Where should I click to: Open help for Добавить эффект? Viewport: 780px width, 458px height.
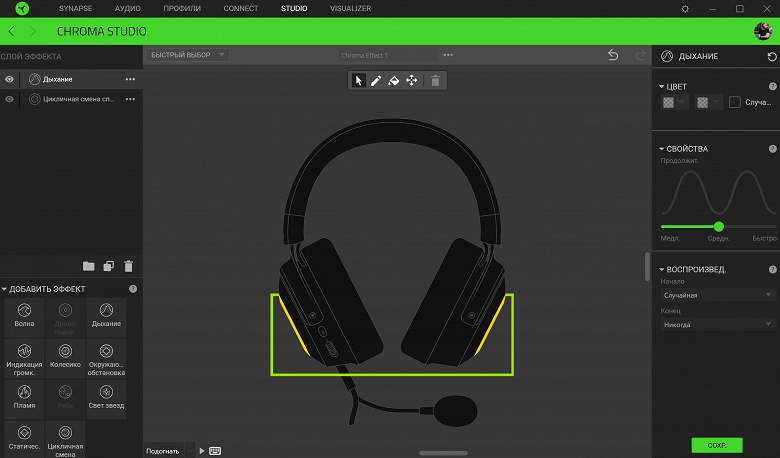(133, 289)
